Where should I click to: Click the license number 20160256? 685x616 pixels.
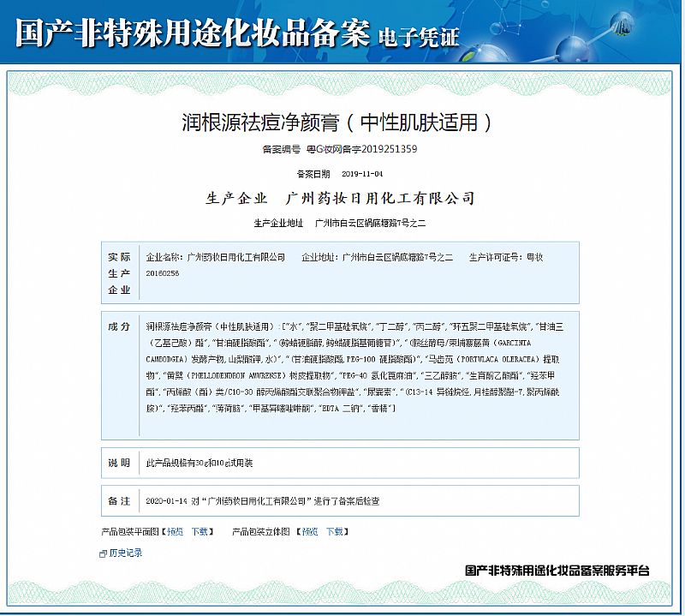(x=163, y=273)
